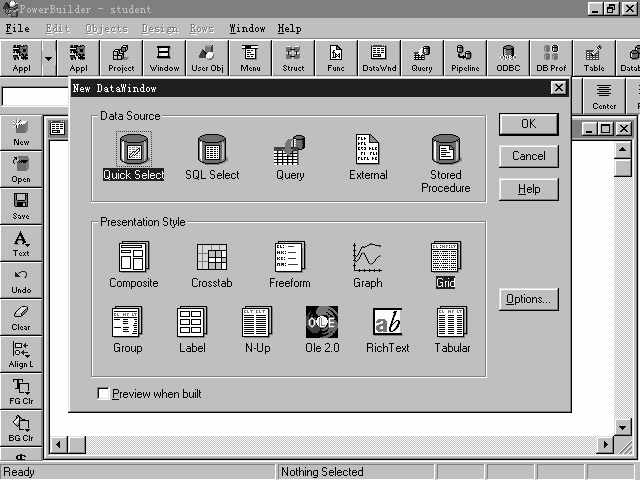Screen dimensions: 640x480
Task: Click the Cancel button
Action: coord(529,156)
